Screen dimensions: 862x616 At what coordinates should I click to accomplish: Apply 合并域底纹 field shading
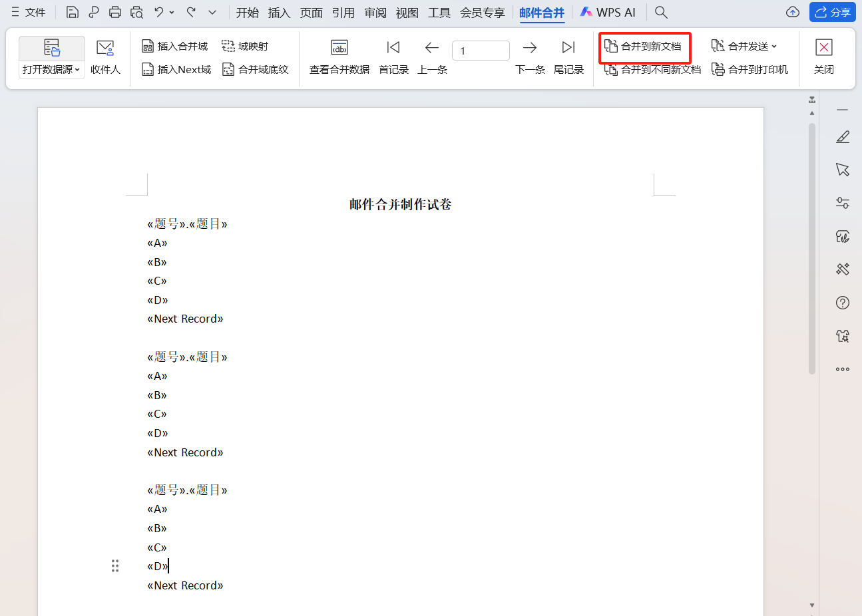(x=256, y=69)
